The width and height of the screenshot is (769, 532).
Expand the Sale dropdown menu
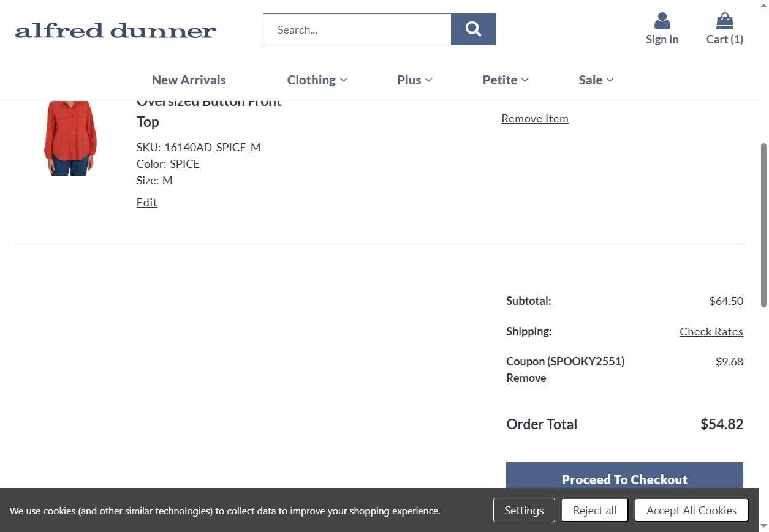click(x=596, y=80)
